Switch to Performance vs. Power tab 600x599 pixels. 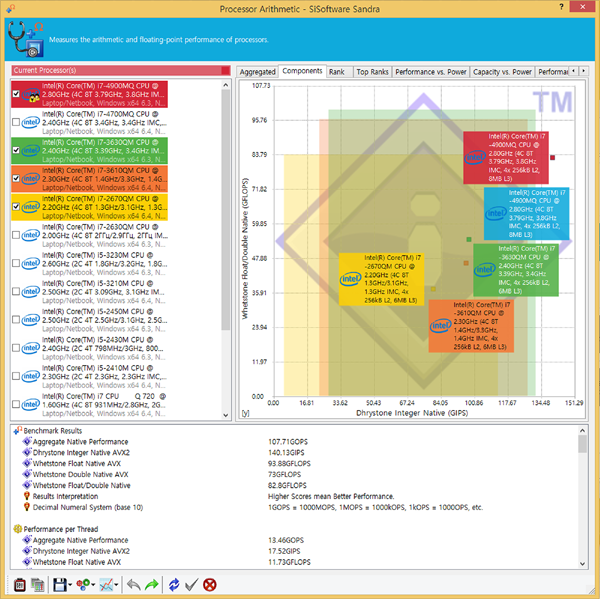[430, 72]
